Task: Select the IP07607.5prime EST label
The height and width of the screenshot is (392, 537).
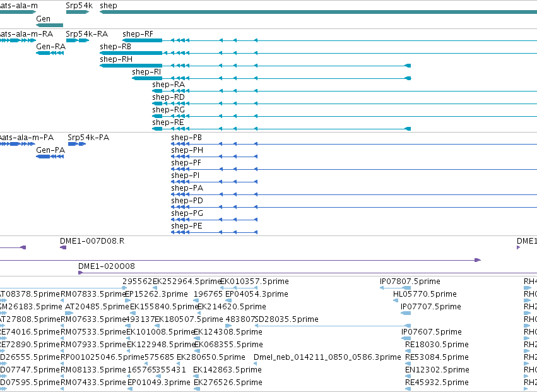Action: pos(432,333)
